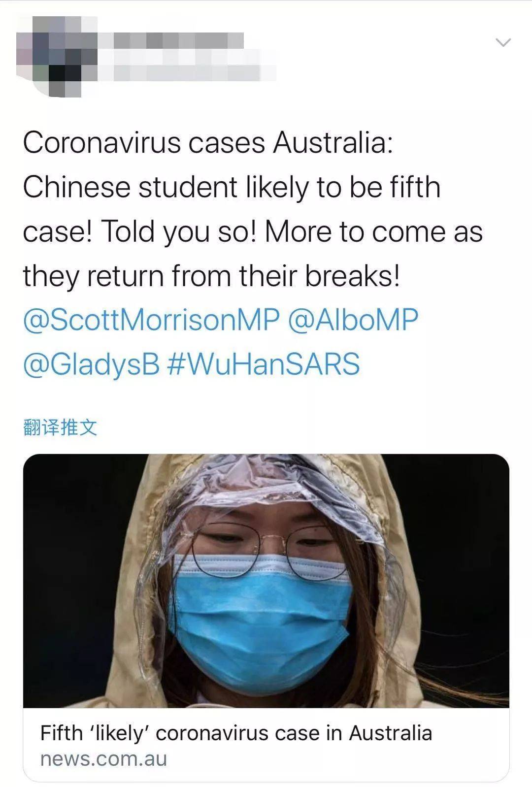Visit the @GladysB mentioned profile

point(92,364)
